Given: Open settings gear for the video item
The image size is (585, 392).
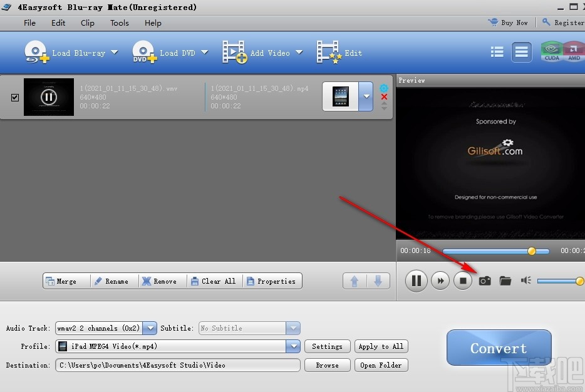Looking at the screenshot, I should tap(383, 88).
